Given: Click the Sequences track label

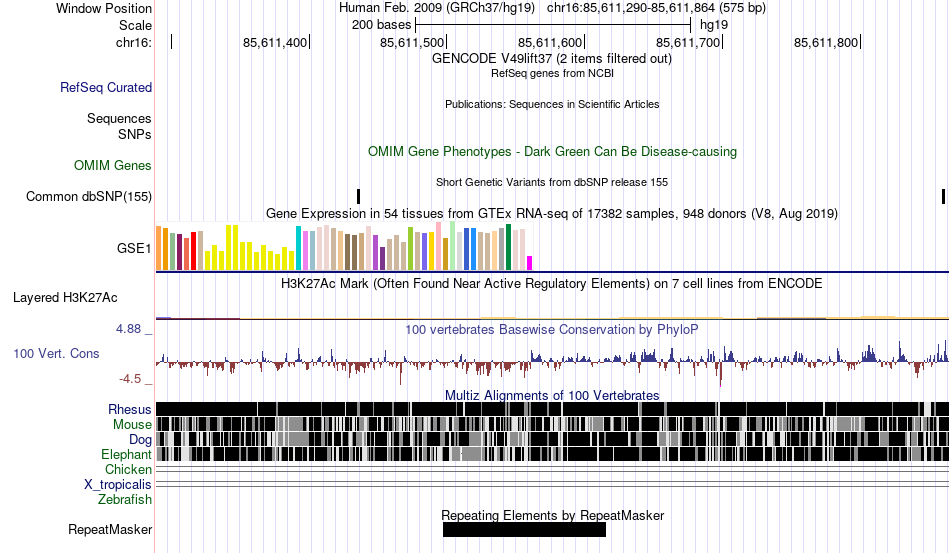Looking at the screenshot, I should point(119,118).
